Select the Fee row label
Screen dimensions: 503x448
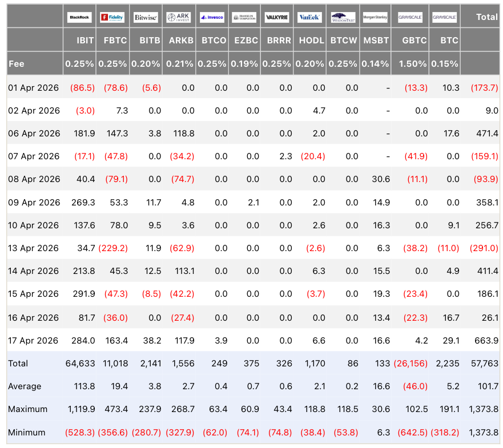[17, 64]
